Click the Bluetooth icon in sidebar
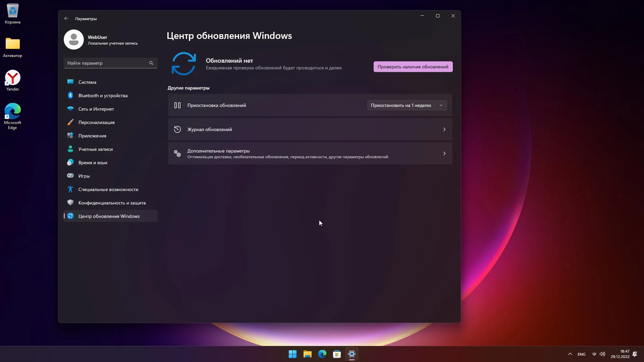This screenshot has height=362, width=644. click(x=70, y=96)
